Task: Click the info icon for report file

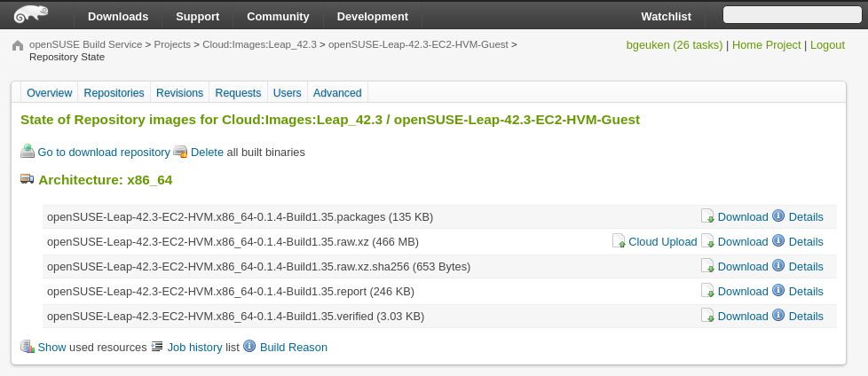Action: point(778,291)
